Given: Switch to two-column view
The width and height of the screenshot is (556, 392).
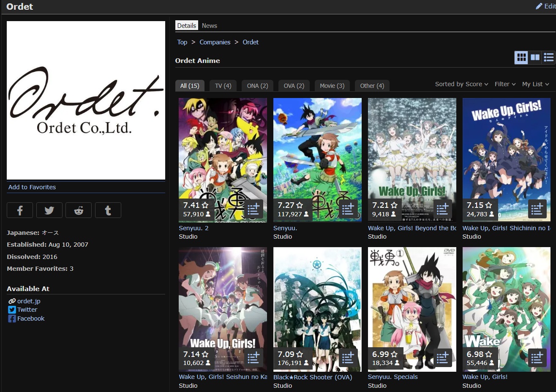Looking at the screenshot, I should point(535,57).
